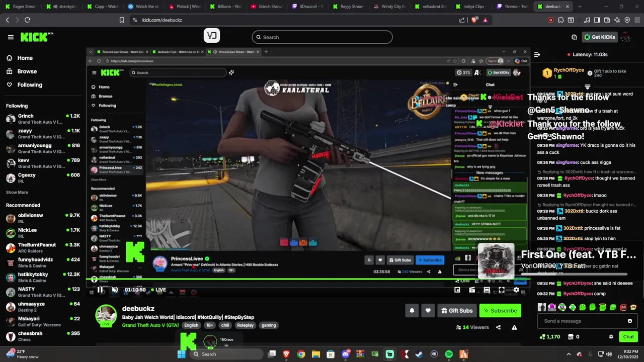Open funnyhoodvidz in Recommended list
Image resolution: width=644 pixels, height=362 pixels.
click(x=43, y=262)
